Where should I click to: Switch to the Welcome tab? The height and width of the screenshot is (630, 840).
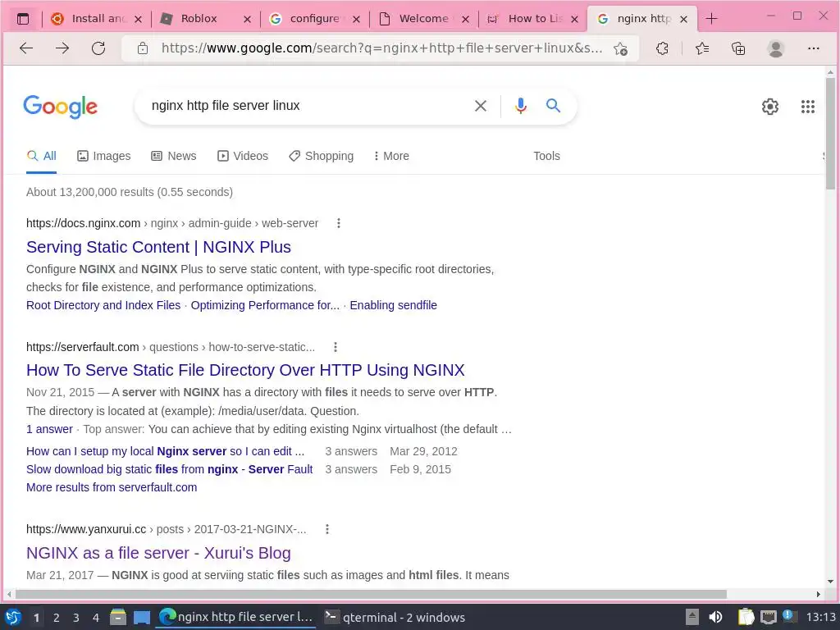[425, 19]
